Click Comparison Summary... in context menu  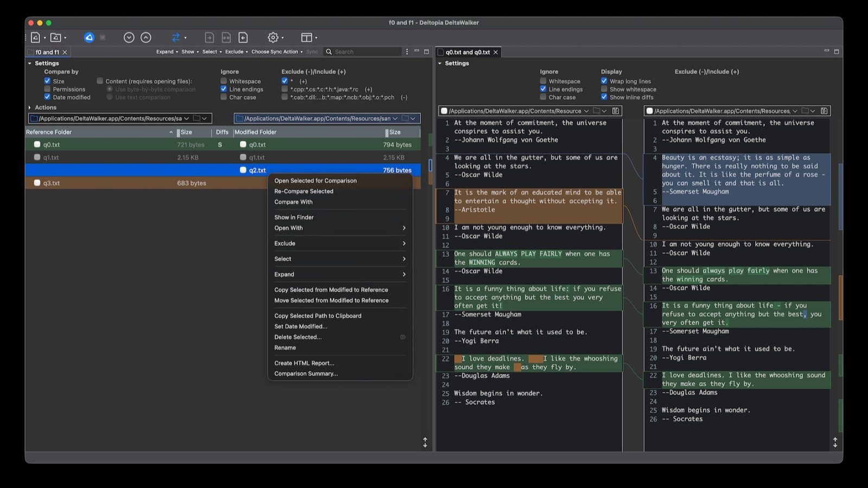(340, 374)
